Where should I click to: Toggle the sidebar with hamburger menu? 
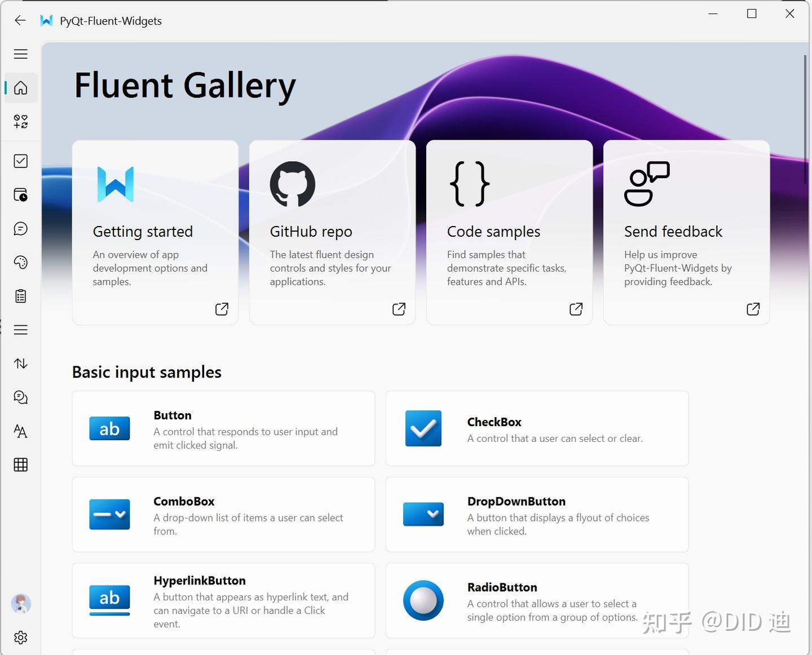20,54
